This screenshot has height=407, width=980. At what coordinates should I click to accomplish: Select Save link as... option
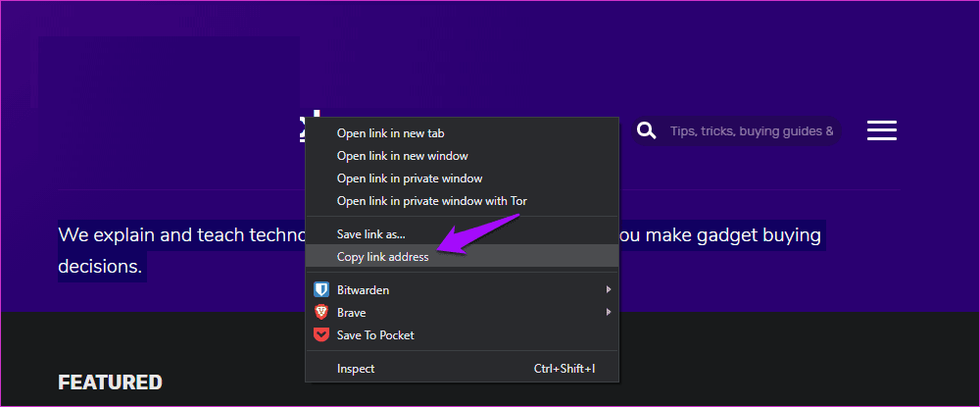point(370,234)
